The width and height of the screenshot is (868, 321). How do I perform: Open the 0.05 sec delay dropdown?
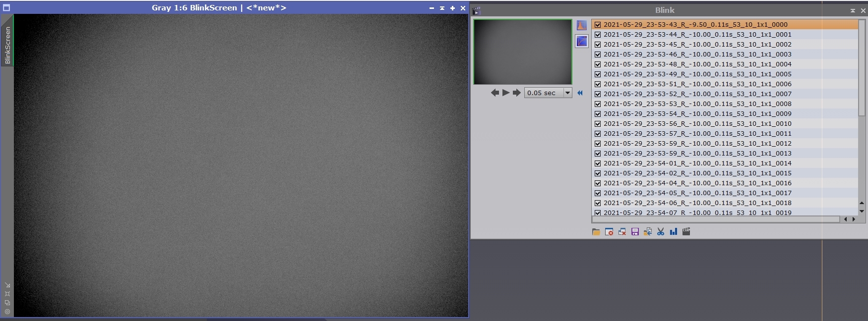coord(568,93)
